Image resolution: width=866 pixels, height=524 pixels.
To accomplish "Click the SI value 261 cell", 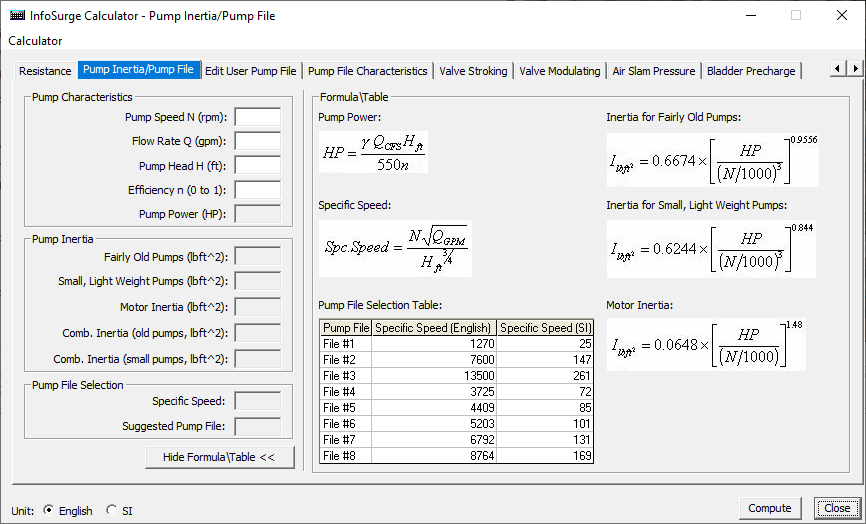I will (545, 376).
